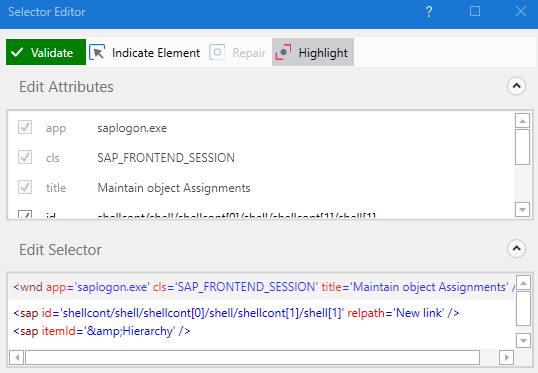Toggle the Highlight button

click(313, 52)
